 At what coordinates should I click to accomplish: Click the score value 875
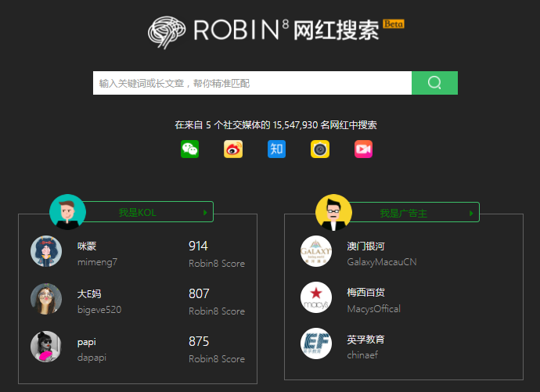[x=199, y=341]
